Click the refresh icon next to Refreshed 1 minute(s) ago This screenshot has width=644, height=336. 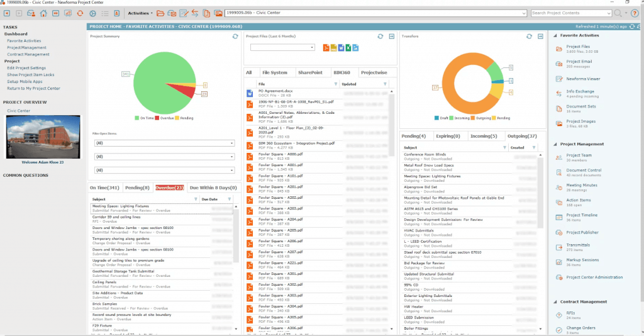(632, 26)
